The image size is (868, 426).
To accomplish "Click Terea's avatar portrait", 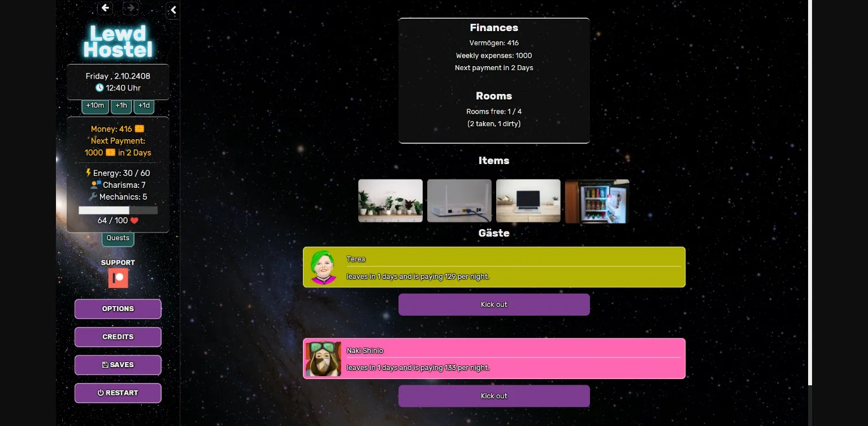I will point(323,266).
